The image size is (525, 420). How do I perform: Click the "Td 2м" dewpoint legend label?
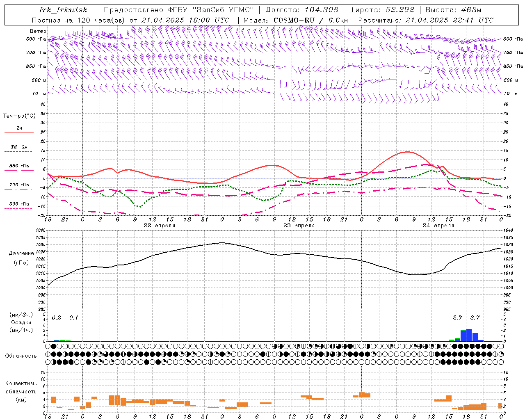pos(19,147)
